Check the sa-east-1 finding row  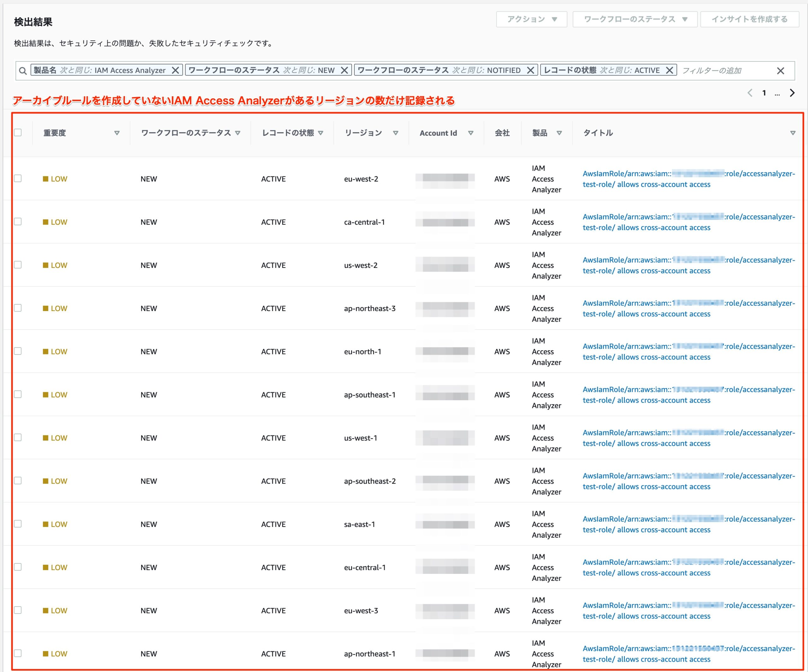tap(18, 524)
